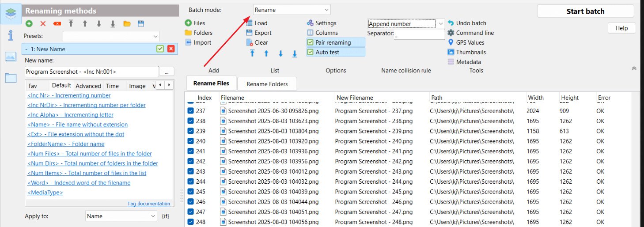The height and width of the screenshot is (227, 644).
Task: Move selected list item to top
Action: (x=252, y=53)
